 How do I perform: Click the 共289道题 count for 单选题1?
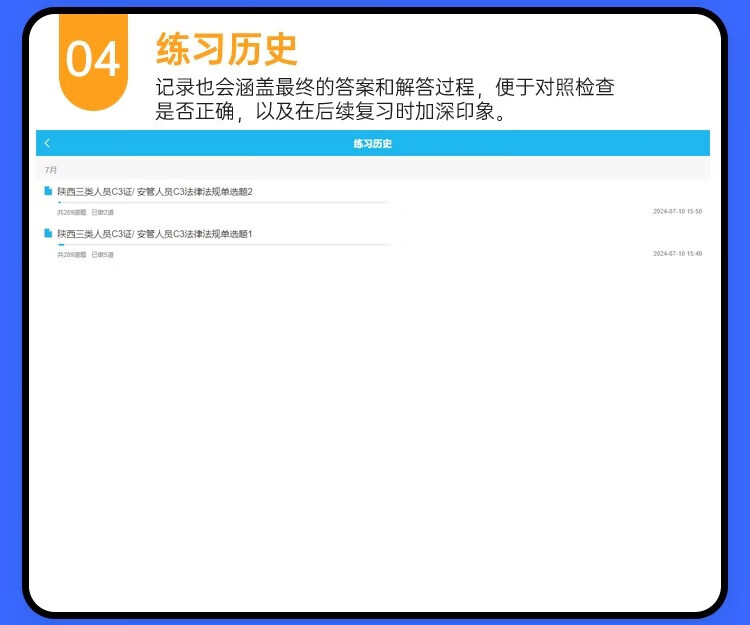[x=71, y=255]
